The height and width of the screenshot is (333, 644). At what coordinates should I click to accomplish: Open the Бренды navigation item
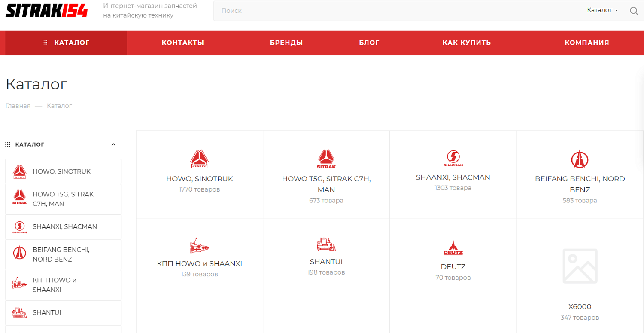(x=286, y=43)
